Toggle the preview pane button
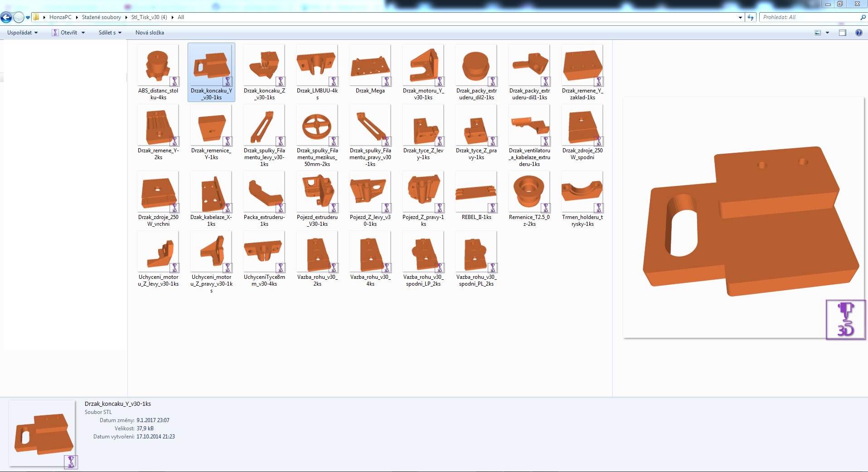This screenshot has width=868, height=472. 843,33
